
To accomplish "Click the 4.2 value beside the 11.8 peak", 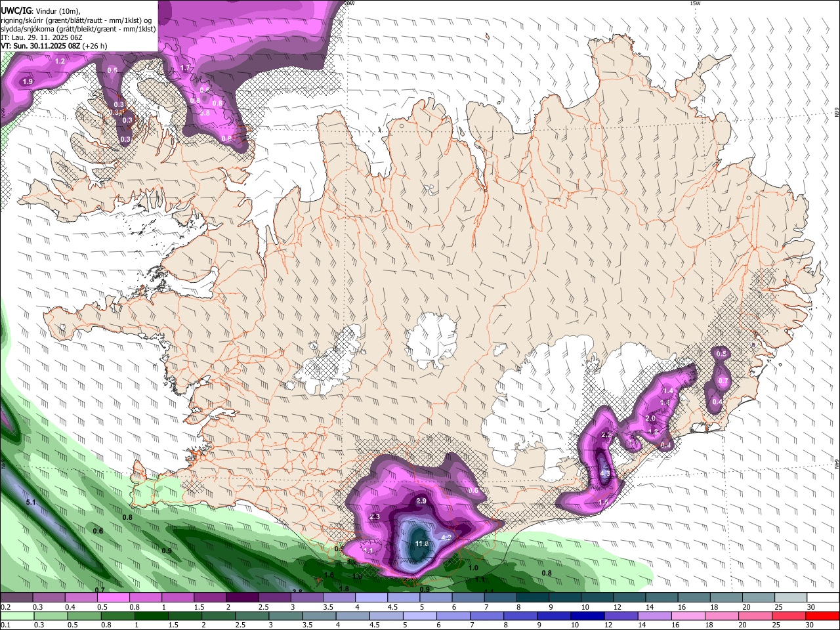I will point(447,537).
